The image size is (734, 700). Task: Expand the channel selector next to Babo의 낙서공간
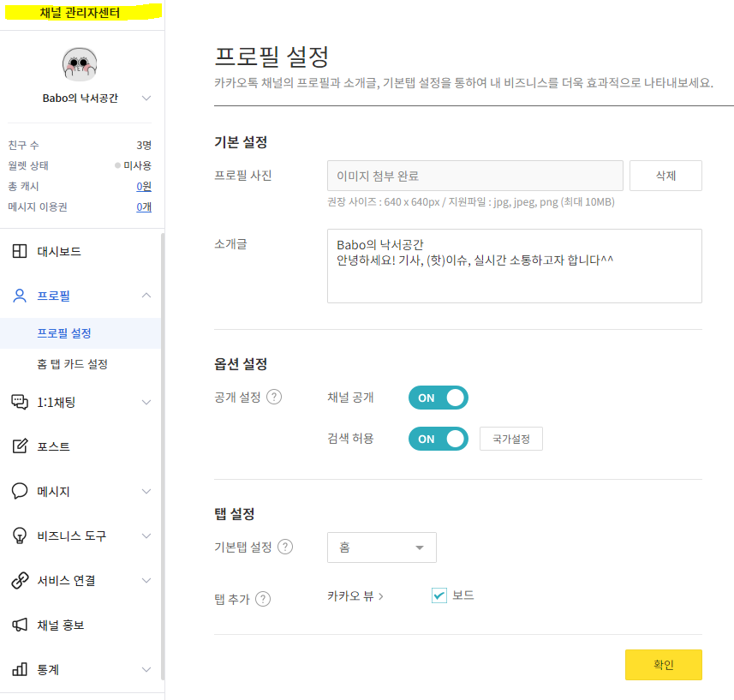(x=146, y=98)
